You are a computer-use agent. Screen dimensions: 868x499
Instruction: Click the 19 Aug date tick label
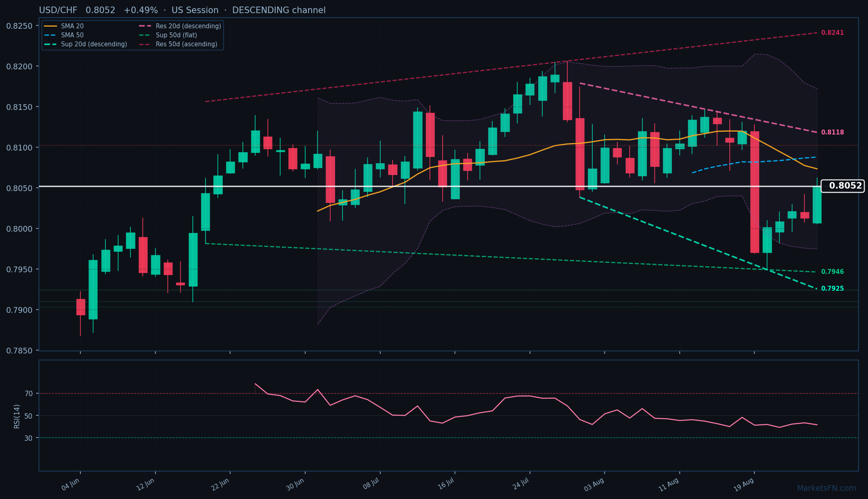[744, 485]
